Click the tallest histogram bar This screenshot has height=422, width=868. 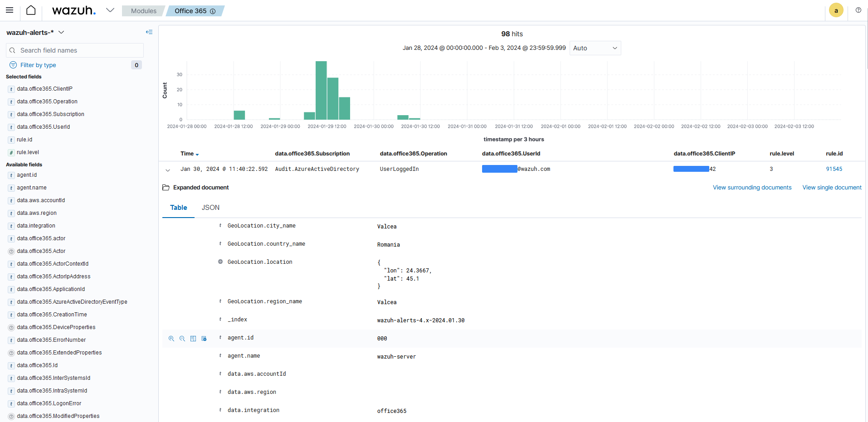[x=321, y=90]
